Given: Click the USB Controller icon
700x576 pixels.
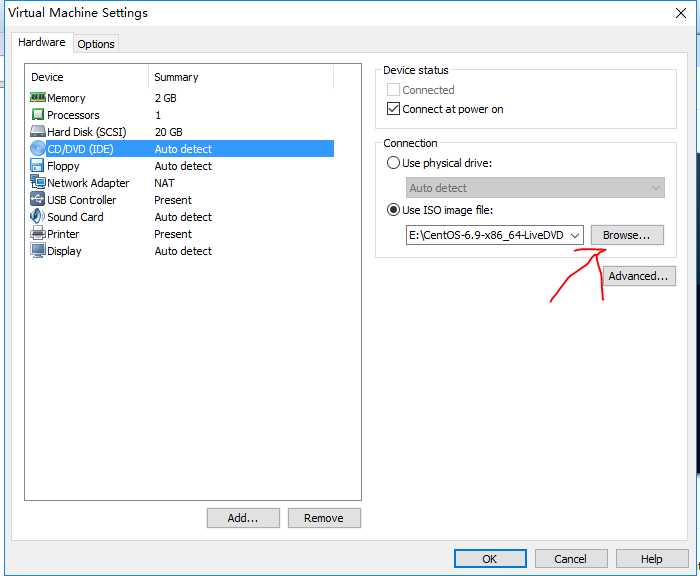Looking at the screenshot, I should coord(37,199).
